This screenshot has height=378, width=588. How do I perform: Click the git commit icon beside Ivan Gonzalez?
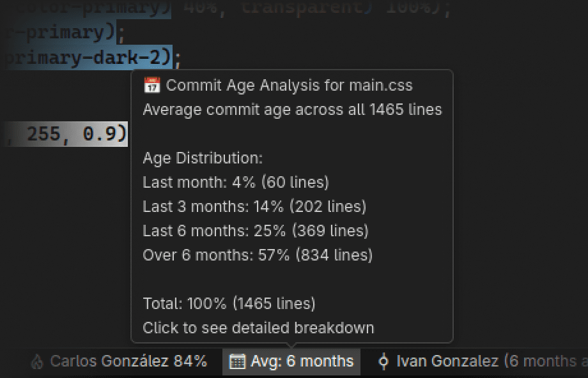(383, 362)
